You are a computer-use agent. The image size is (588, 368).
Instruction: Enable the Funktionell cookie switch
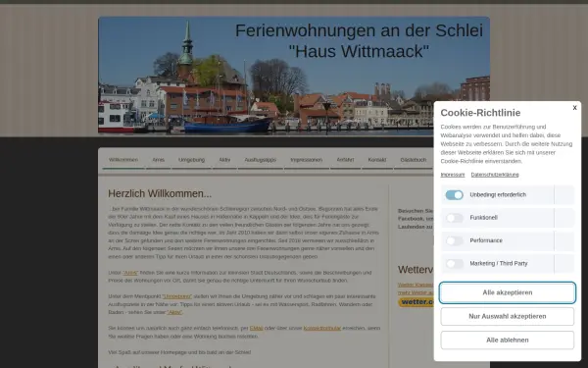(x=454, y=218)
